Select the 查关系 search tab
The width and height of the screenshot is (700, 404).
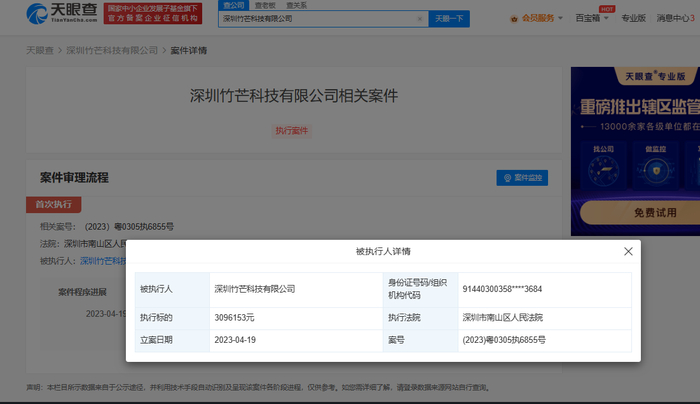(x=296, y=5)
